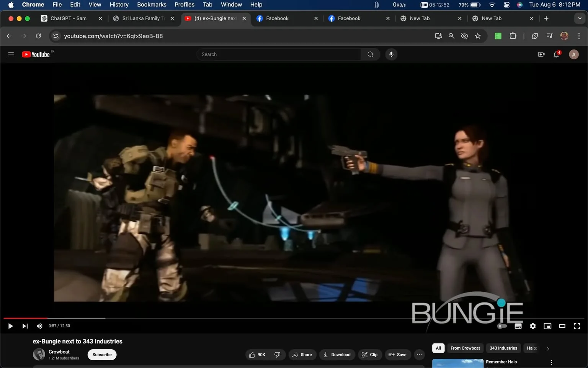Click the Download button below the video
Screen dimensions: 588x368
click(x=337, y=355)
